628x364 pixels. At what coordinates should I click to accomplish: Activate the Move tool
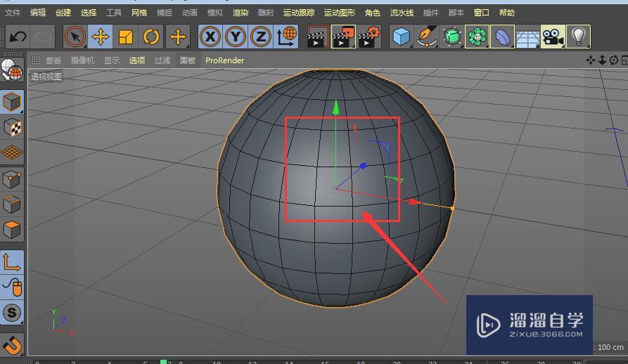[101, 37]
